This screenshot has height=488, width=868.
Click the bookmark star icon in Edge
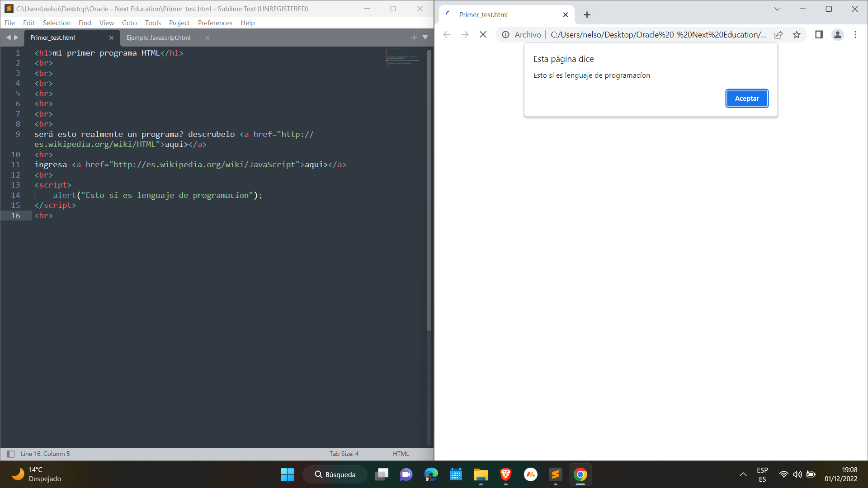point(797,34)
